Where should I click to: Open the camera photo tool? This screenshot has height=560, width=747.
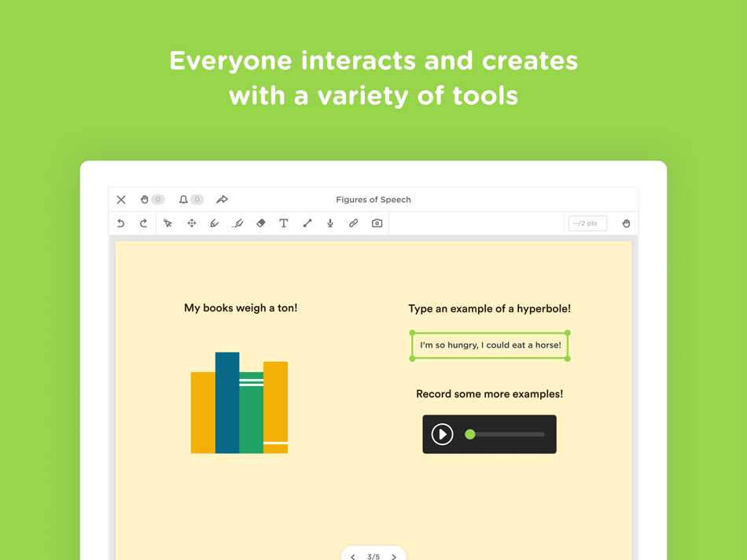pyautogui.click(x=376, y=223)
